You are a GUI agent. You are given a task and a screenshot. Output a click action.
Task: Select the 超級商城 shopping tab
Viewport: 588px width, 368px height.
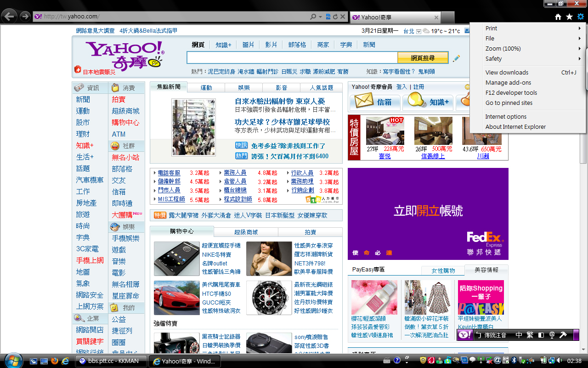point(246,232)
